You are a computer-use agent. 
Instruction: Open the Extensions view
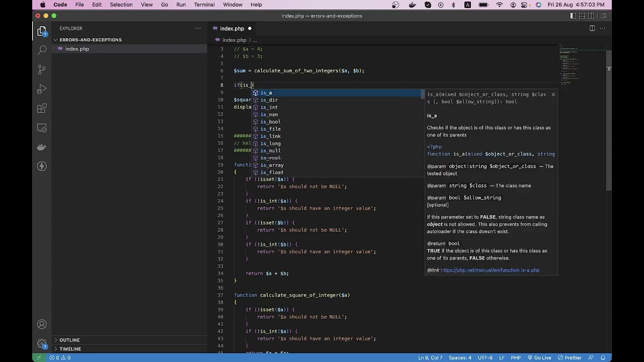tap(42, 109)
